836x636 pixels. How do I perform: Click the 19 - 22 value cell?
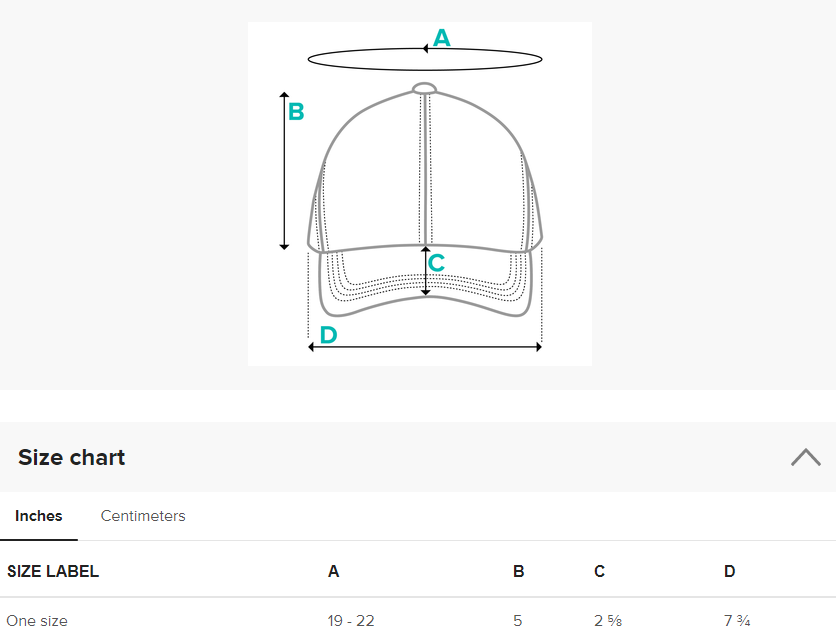(351, 621)
